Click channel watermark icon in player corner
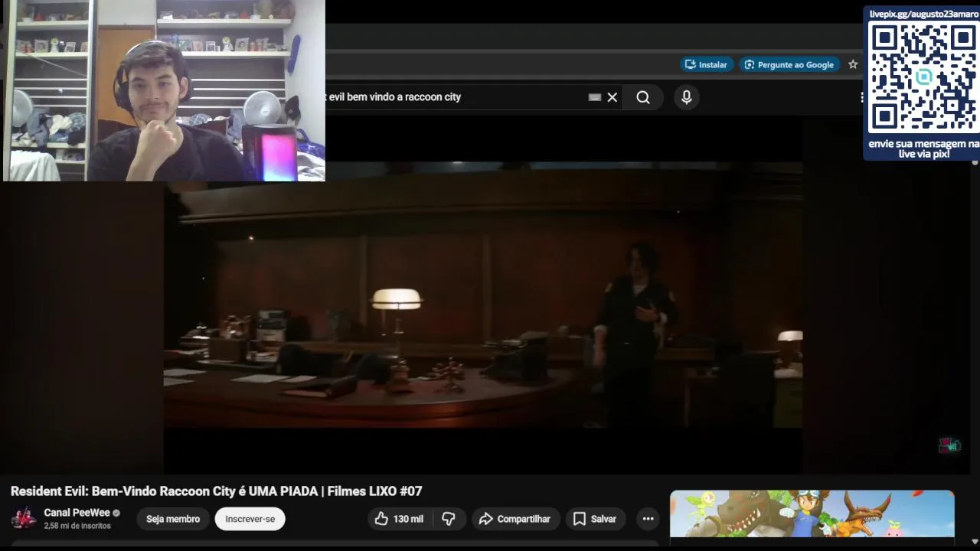The width and height of the screenshot is (980, 551). [949, 445]
